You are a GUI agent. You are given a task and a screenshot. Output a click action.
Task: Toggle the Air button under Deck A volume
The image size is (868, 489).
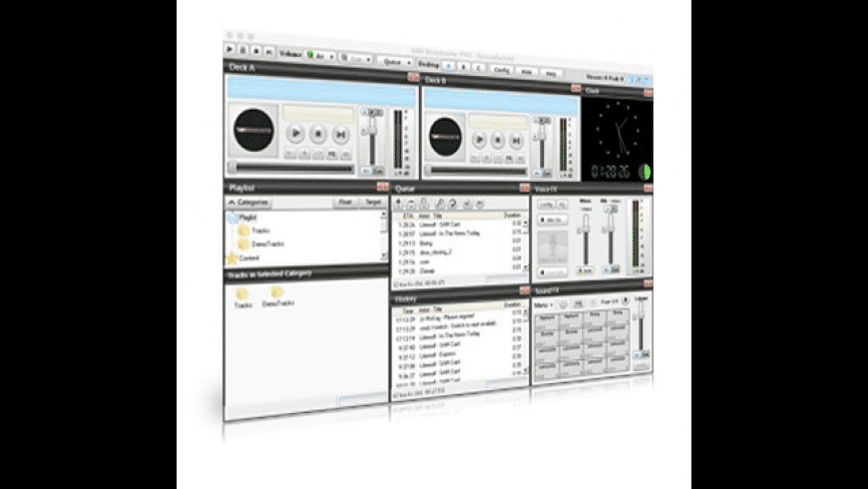pyautogui.click(x=366, y=171)
